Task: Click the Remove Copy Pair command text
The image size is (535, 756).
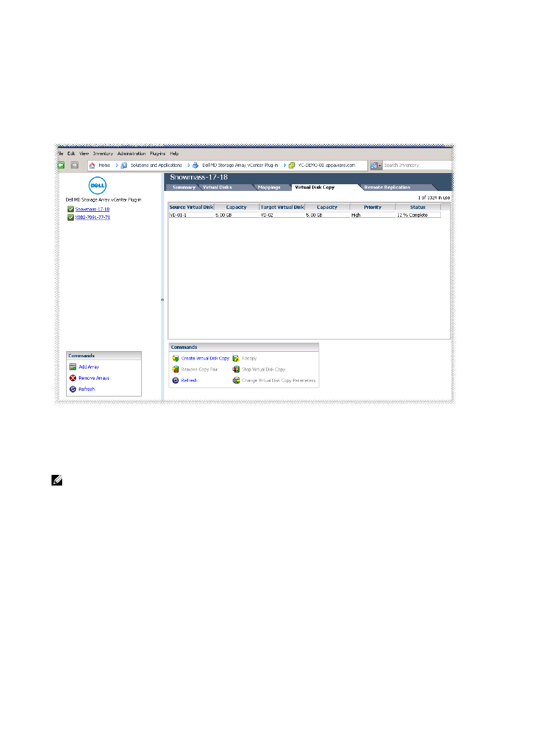Action: point(199,370)
